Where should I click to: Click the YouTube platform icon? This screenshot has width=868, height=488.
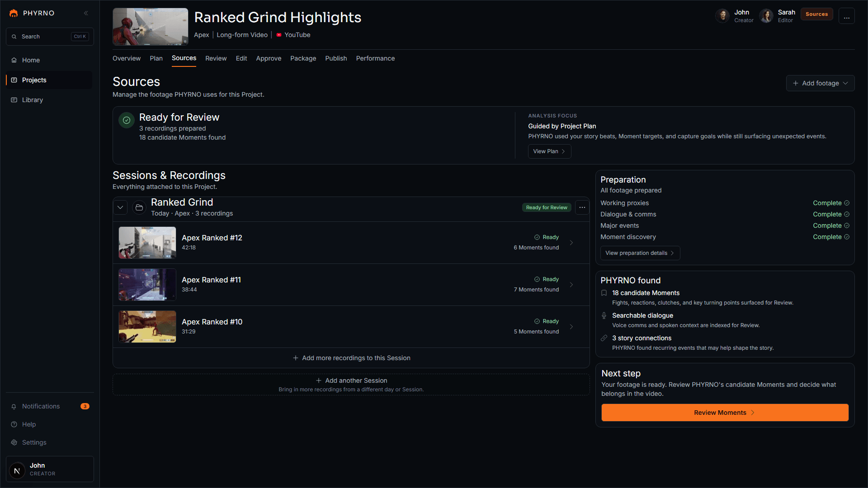click(279, 35)
